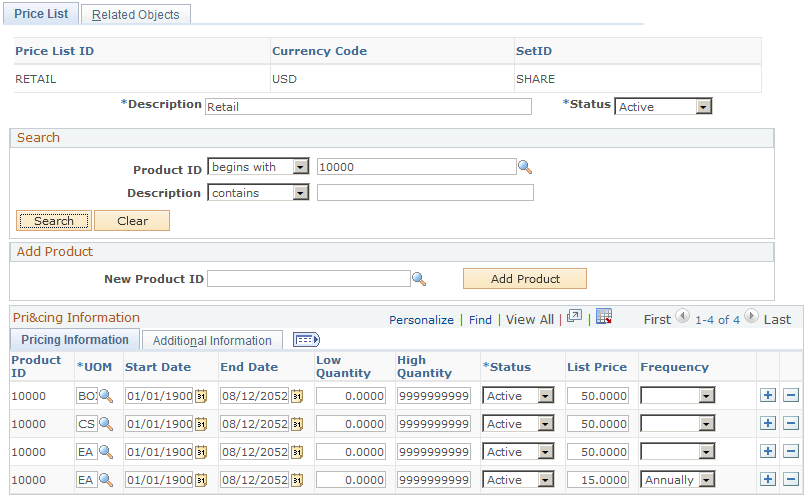Screen dimensions: 806x499
Task: Open grid zoom pop-out icon
Action: 574,317
